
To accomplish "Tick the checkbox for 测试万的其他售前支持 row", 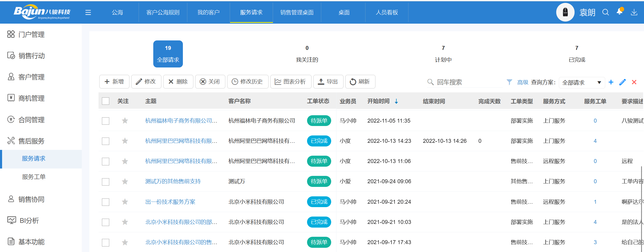I will point(105,181).
